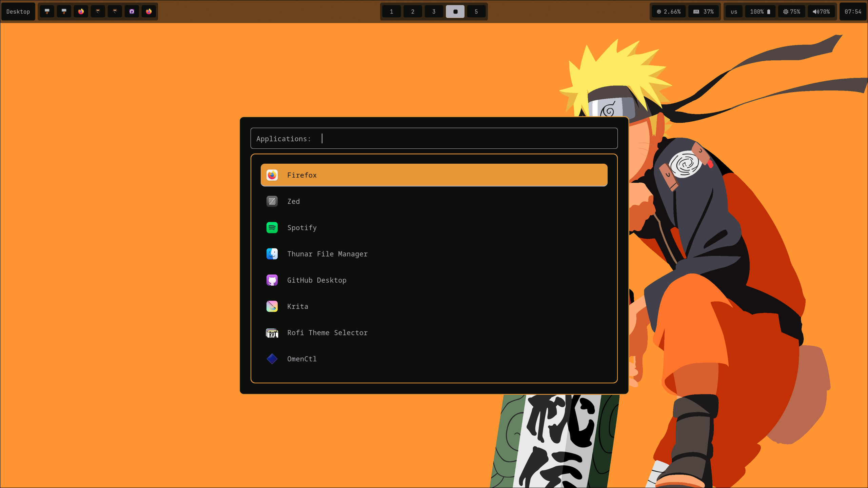Click the us keyboard layout indicator

(734, 12)
